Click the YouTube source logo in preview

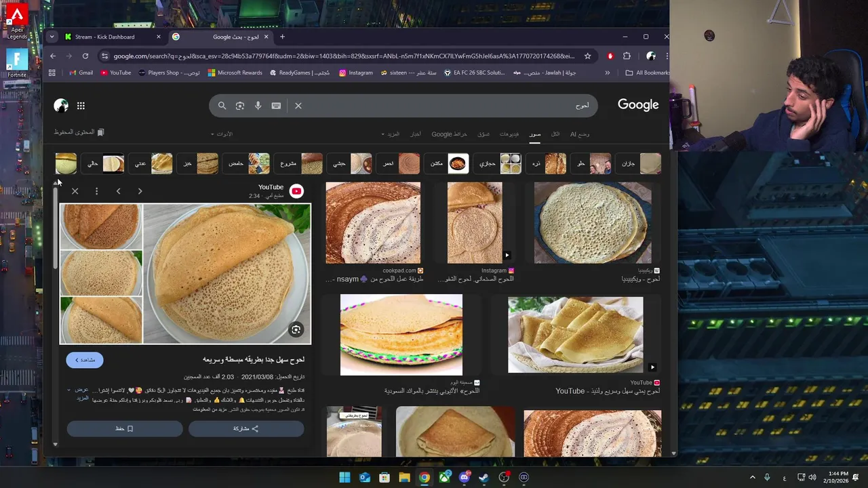tap(296, 191)
